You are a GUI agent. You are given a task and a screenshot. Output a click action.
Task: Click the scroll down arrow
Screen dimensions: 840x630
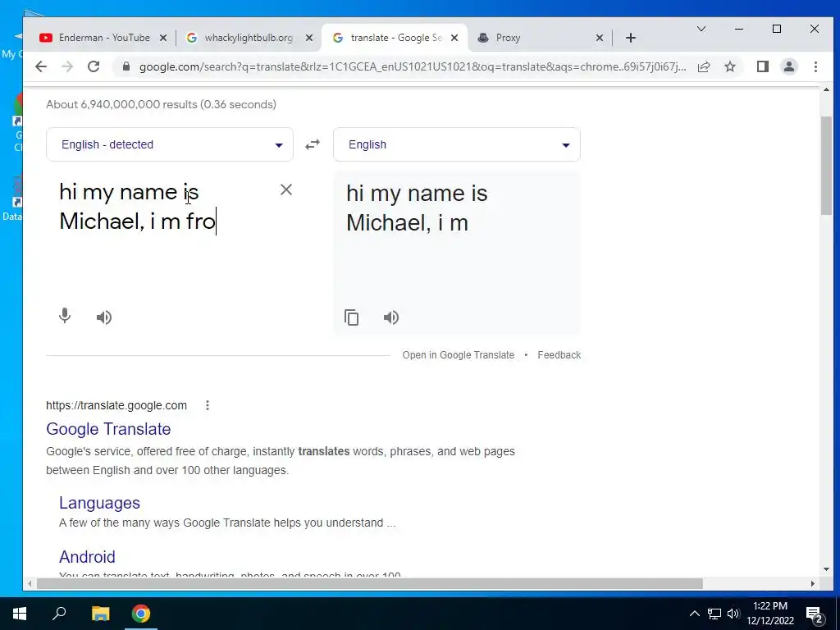(826, 569)
